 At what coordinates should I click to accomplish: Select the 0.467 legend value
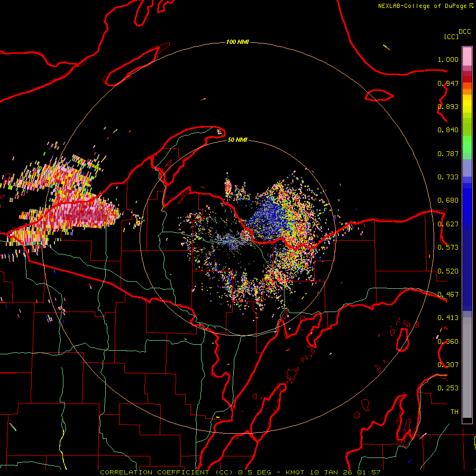448,295
